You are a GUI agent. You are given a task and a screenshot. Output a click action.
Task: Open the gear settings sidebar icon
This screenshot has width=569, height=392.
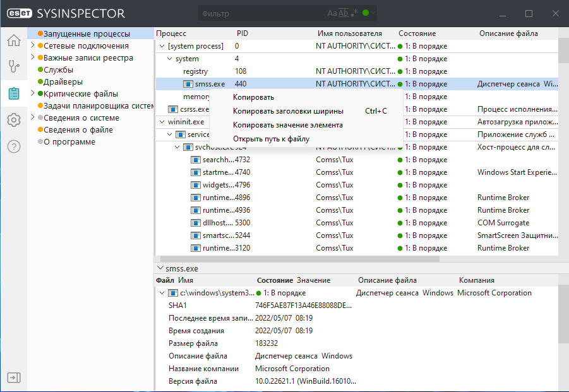click(x=14, y=120)
